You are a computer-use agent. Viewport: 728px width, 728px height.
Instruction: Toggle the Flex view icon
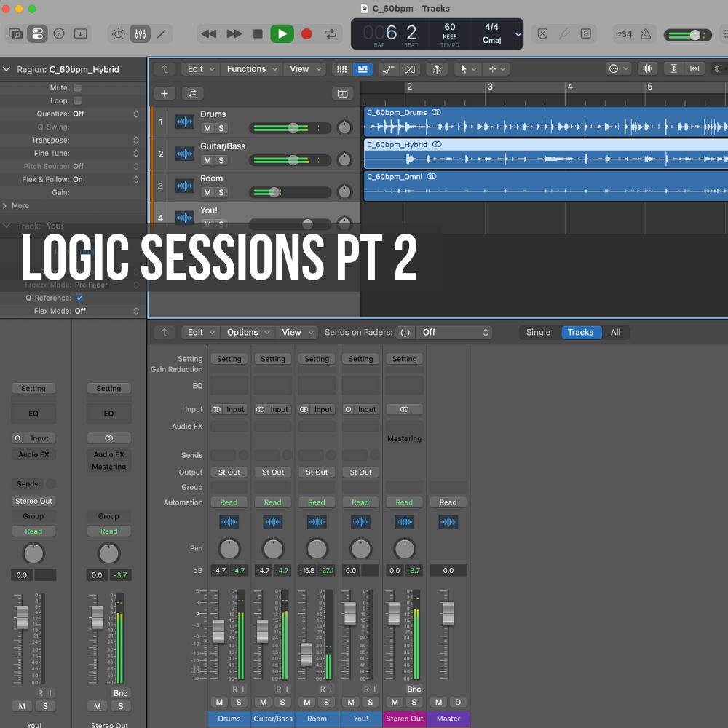pyautogui.click(x=410, y=69)
